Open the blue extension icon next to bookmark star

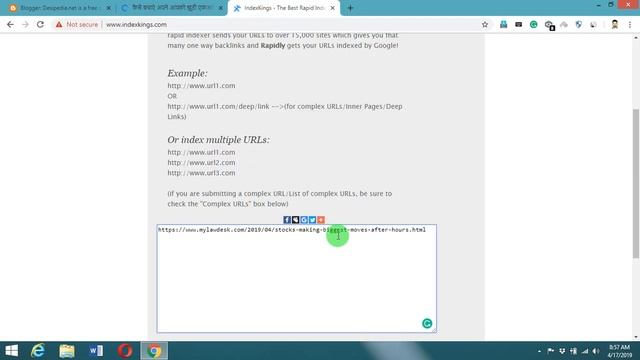pyautogui.click(x=504, y=24)
